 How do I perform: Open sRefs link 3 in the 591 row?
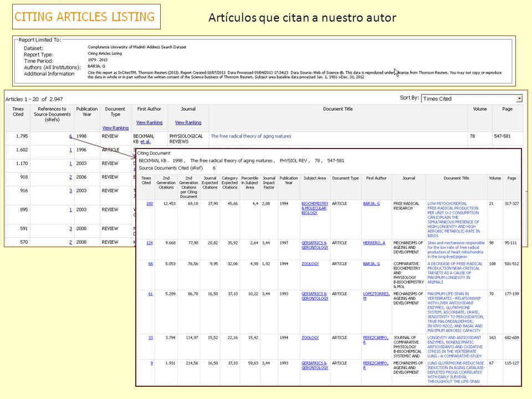click(70, 228)
